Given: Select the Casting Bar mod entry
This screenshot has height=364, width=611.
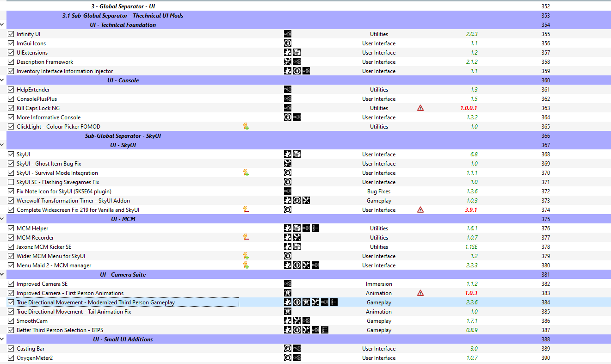Looking at the screenshot, I should [305, 349].
